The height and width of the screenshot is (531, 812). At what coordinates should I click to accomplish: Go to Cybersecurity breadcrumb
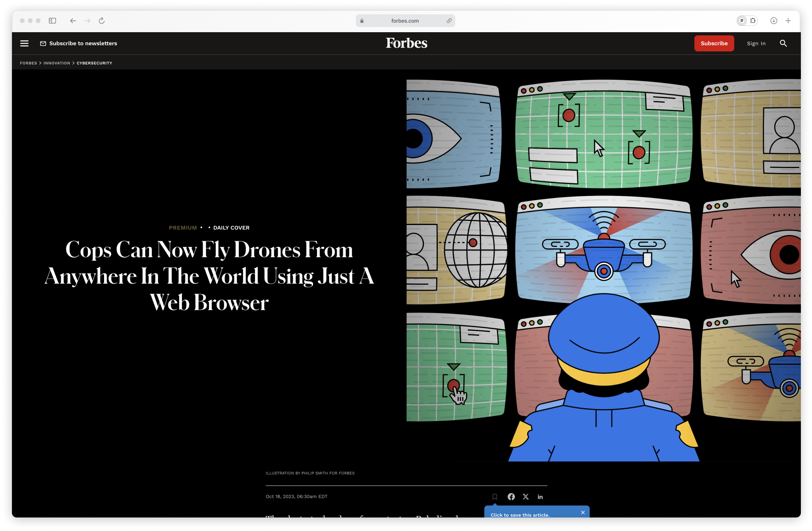click(94, 63)
